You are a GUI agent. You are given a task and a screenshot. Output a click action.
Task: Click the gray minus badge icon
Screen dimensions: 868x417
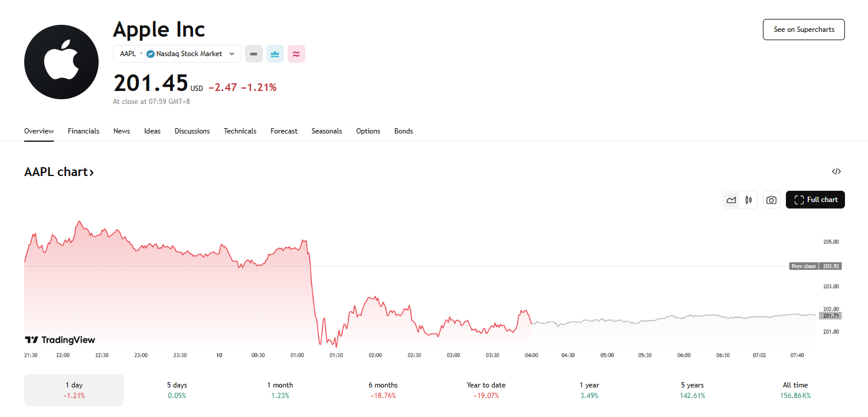click(254, 54)
